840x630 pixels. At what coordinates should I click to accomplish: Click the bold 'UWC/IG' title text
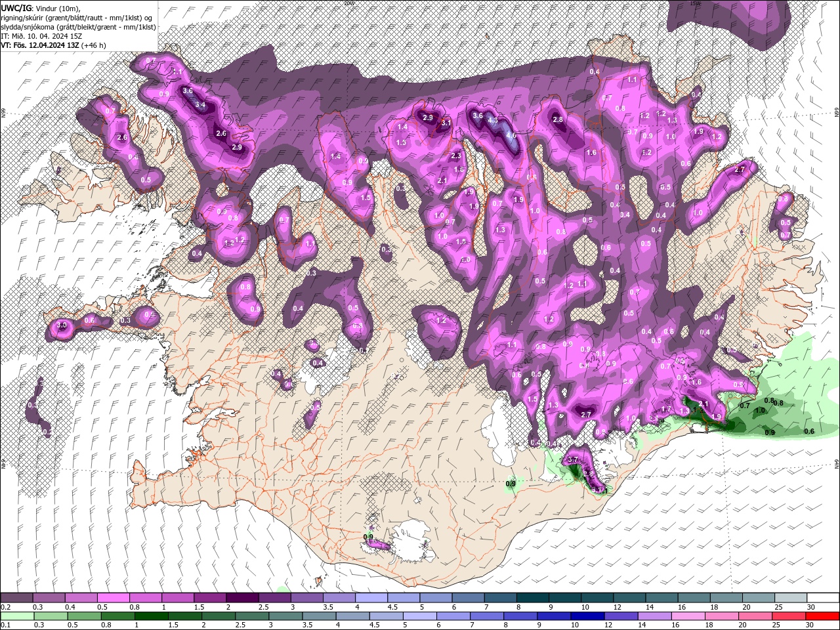[x=16, y=7]
